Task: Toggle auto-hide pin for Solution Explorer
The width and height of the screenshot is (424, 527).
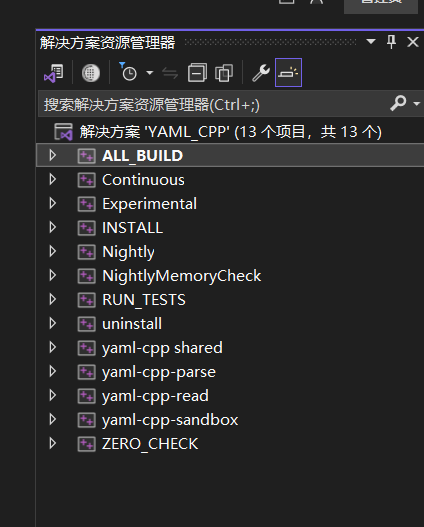Action: 391,42
